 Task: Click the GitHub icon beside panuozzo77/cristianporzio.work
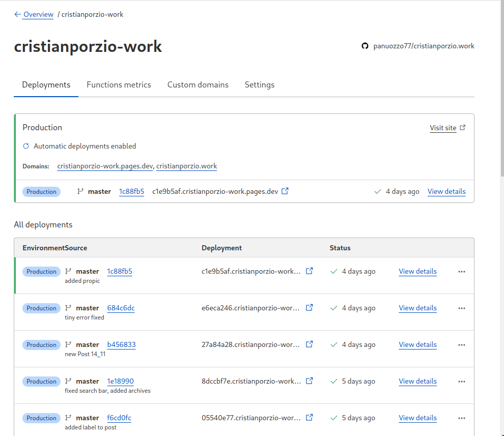click(365, 46)
